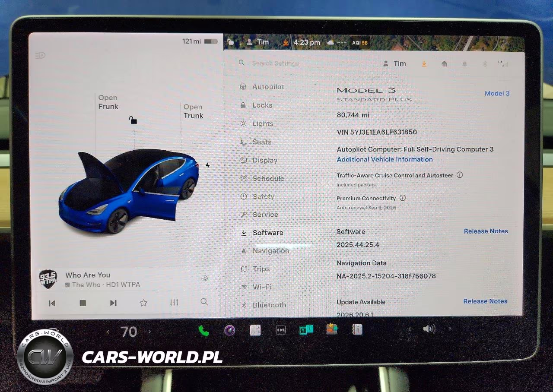Tap info icon beside Cruise Control and Autosteer
This screenshot has height=392, width=553.
pos(460,175)
